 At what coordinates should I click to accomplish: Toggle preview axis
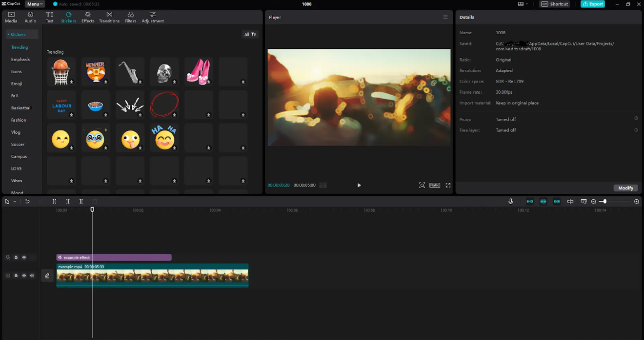pyautogui.click(x=570, y=202)
